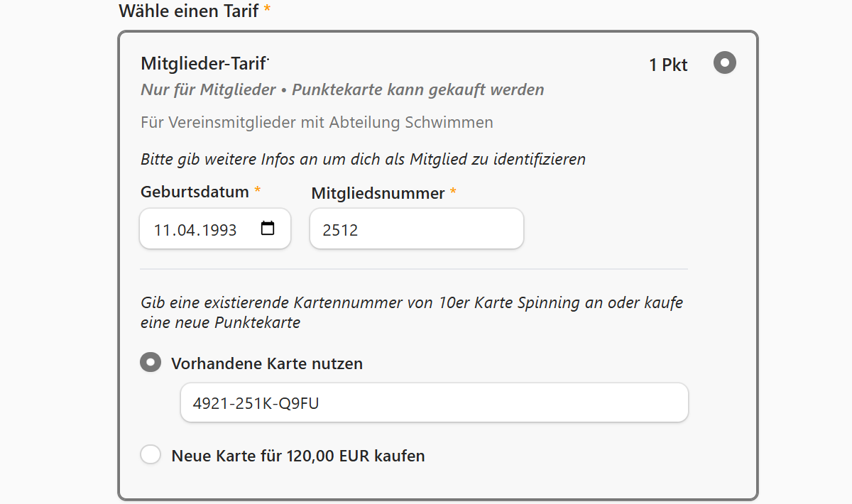This screenshot has height=504, width=852.
Task: Select 'Vorhandene Karte nutzen' option
Action: click(150, 363)
